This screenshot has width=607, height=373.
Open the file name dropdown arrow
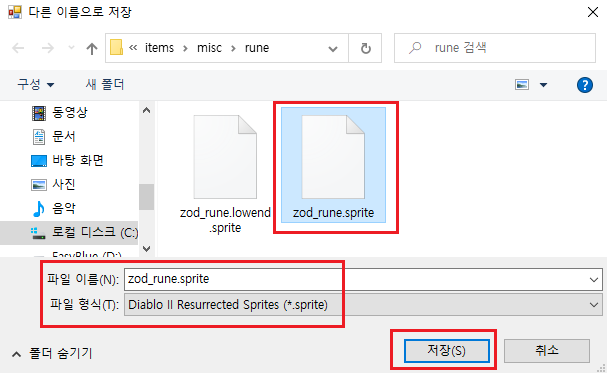pyautogui.click(x=593, y=279)
